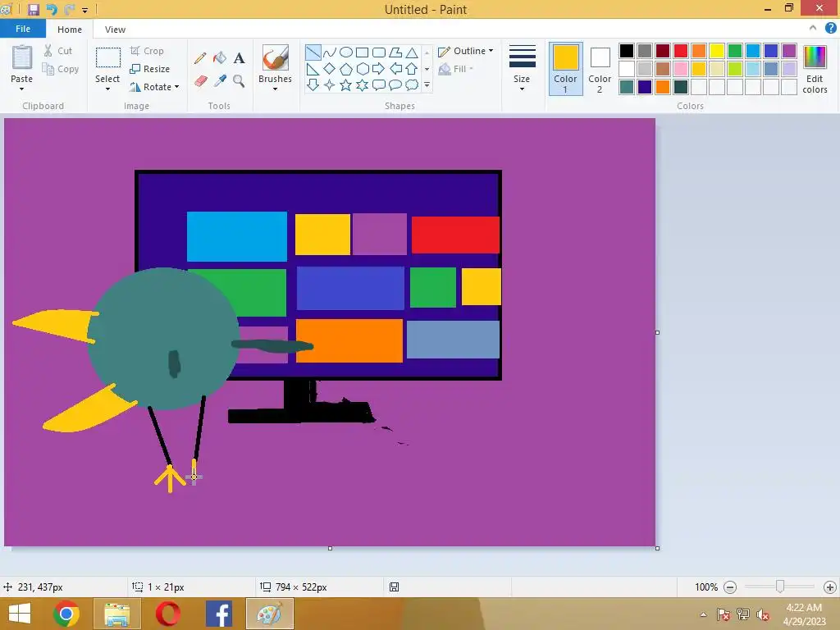
Task: Expand the Rotate dropdown
Action: point(177,87)
